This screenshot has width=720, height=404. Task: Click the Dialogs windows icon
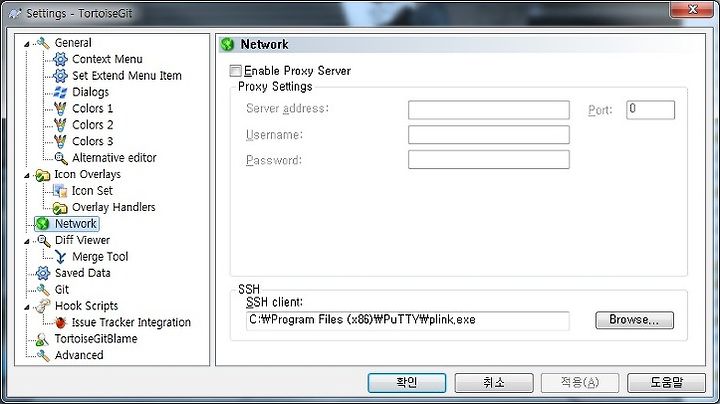[60, 92]
